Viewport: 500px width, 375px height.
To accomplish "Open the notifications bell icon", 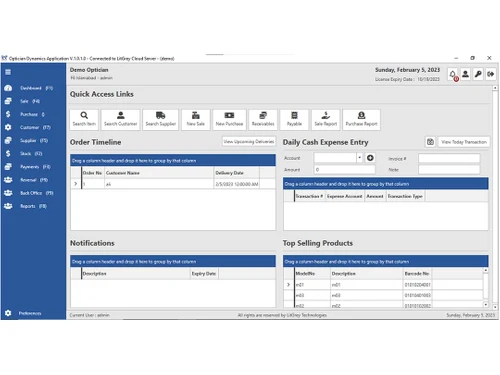I will [x=453, y=74].
